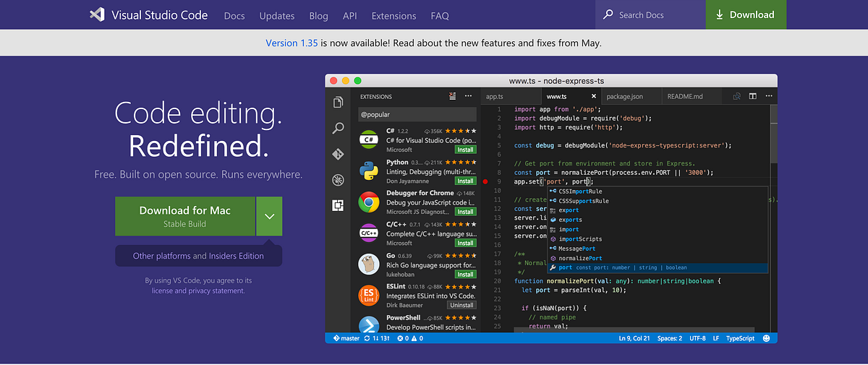Install the C# extension
The height and width of the screenshot is (365, 868).
tap(465, 150)
